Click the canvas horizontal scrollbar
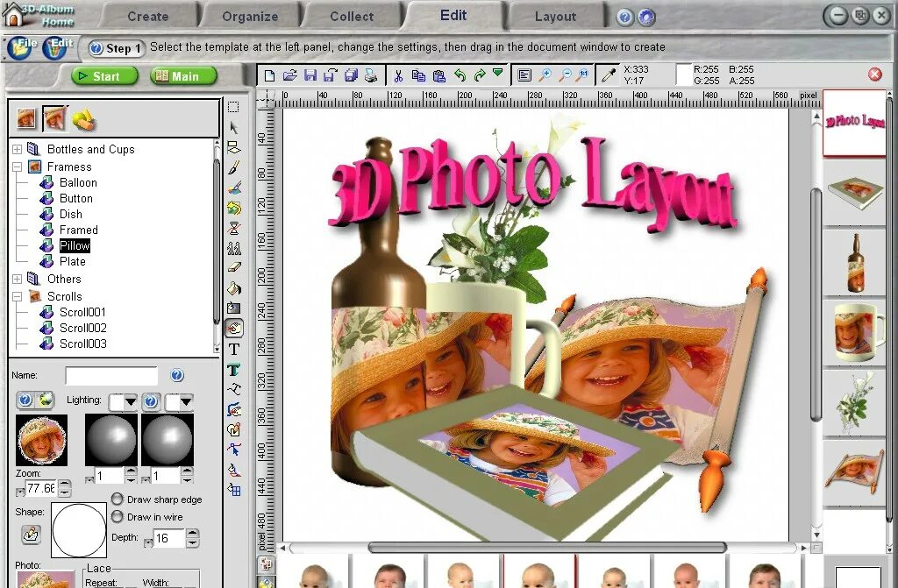 point(547,548)
